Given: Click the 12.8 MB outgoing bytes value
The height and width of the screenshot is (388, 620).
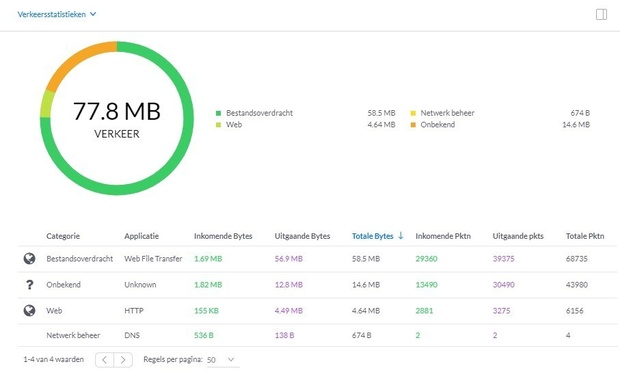Looking at the screenshot, I should point(289,285).
